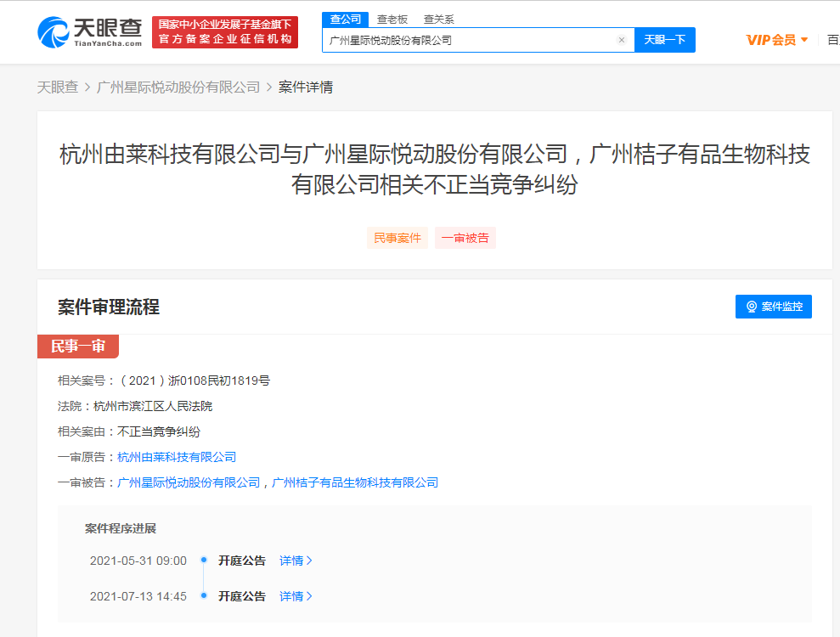Viewport: 840px width, 637px height.
Task: Expand 详情 for the 2021-05-31 开庭公告
Action: coord(295,560)
